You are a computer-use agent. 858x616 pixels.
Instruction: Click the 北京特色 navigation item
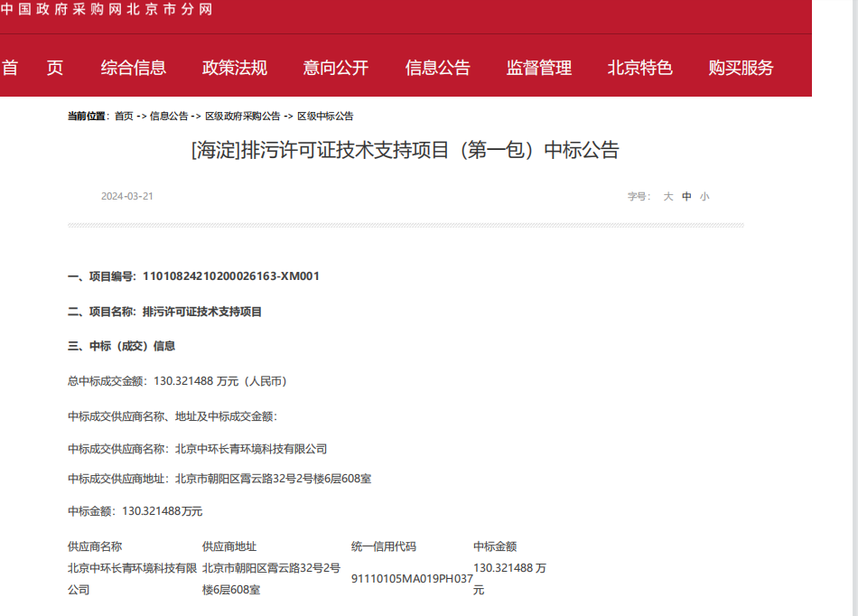(640, 68)
